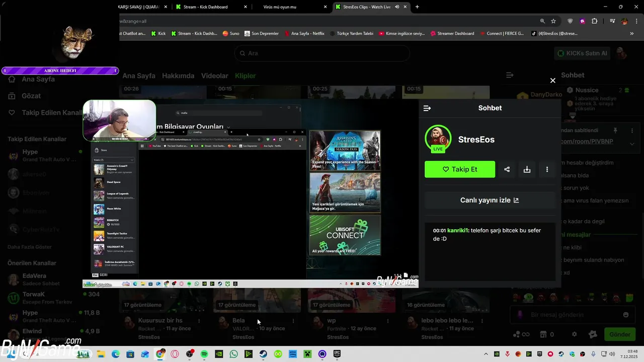Follow StresEos with Takip Et button
The image size is (644, 362).
460,169
